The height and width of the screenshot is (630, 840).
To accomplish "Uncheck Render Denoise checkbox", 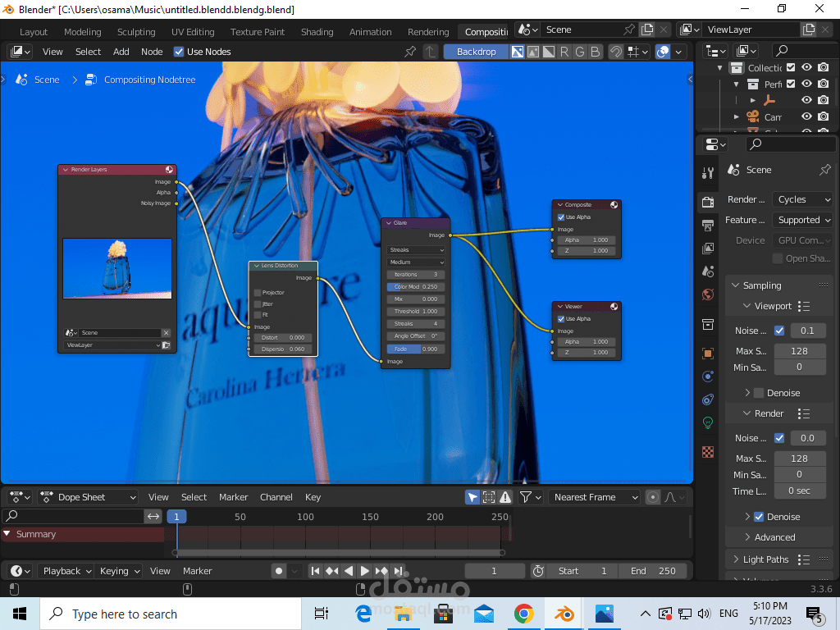I will pos(759,517).
